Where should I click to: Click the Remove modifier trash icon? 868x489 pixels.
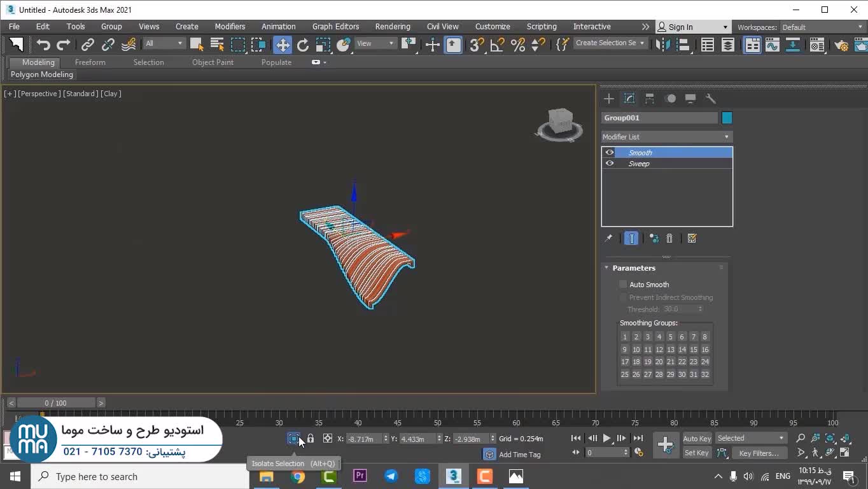click(x=669, y=238)
